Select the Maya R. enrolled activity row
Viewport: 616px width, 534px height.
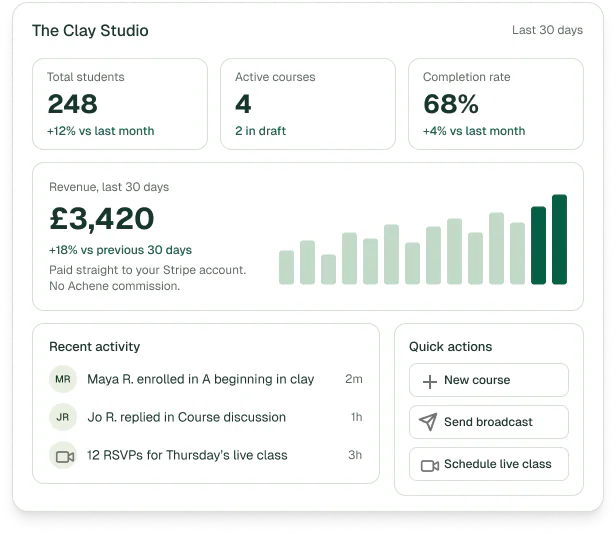coord(206,379)
